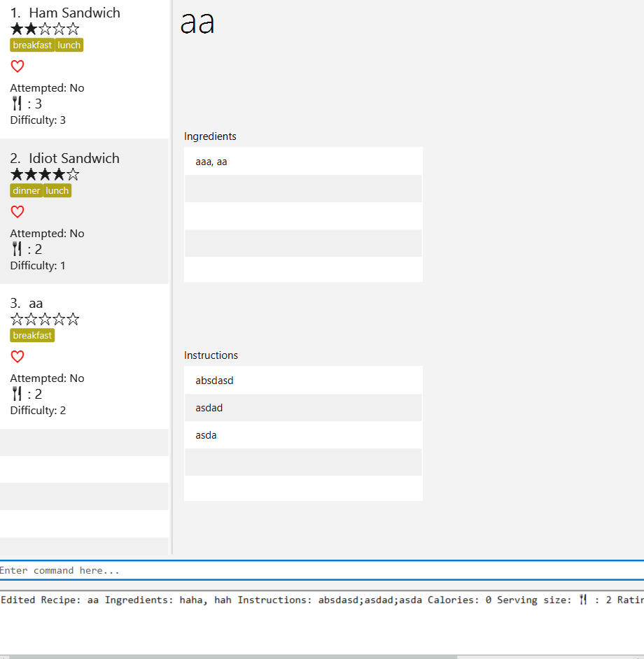Viewport: 644px width, 659px height.
Task: Click the lunch tag on Idiot Sandwich
Action: [57, 190]
